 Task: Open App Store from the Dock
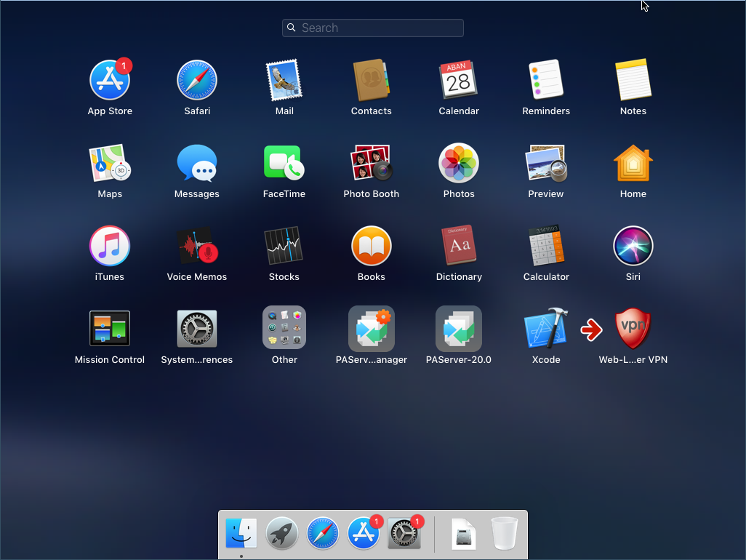coord(364,533)
